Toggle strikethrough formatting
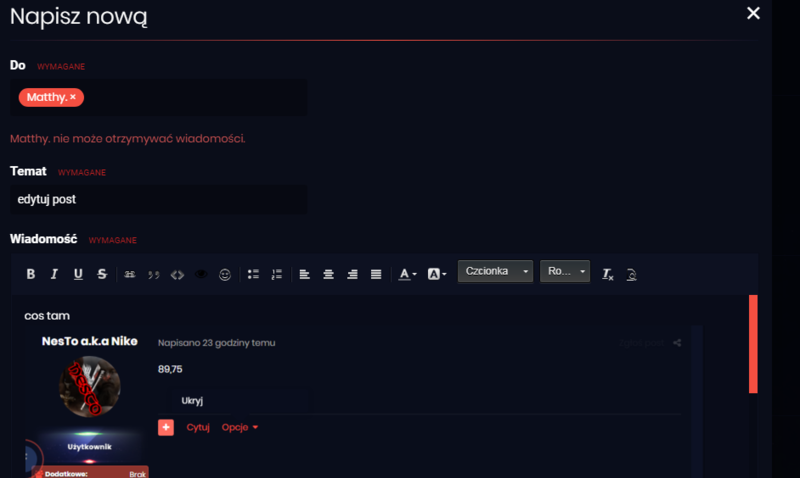This screenshot has height=478, width=800. click(102, 274)
